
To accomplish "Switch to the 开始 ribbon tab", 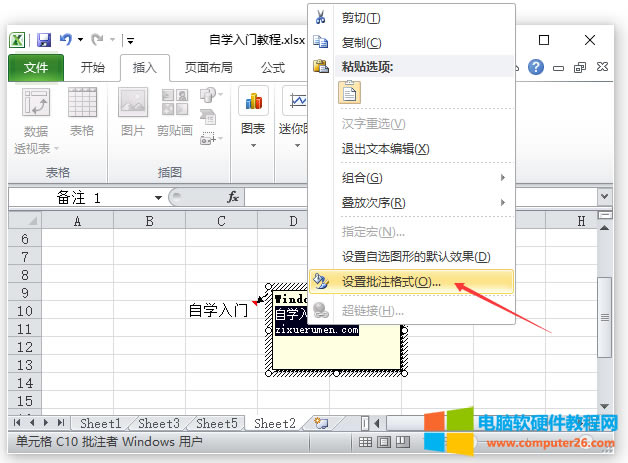I will point(93,67).
